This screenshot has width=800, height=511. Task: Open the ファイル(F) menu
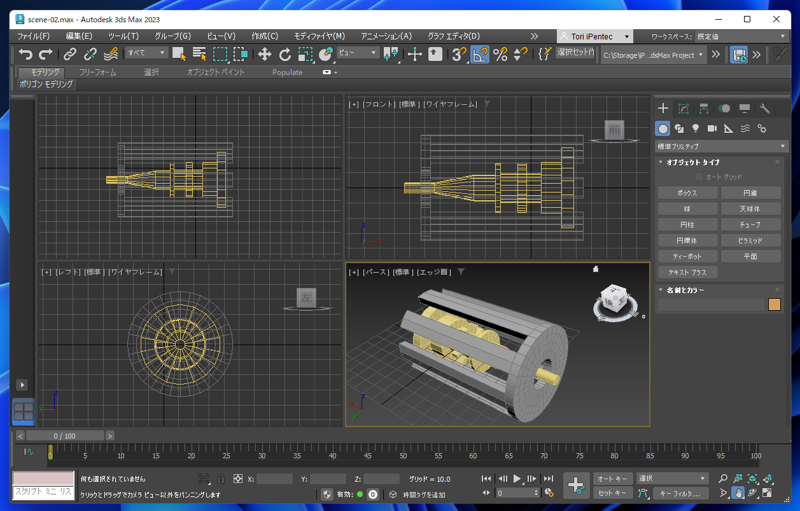coord(34,36)
